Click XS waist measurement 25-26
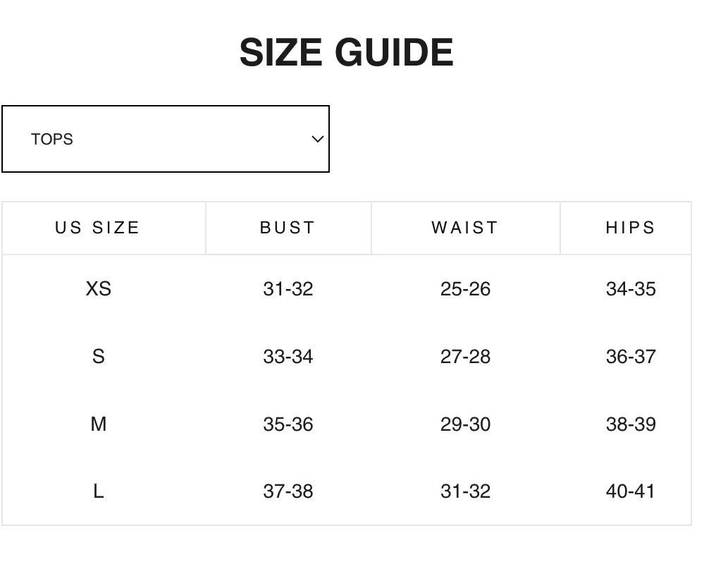716x588 pixels. pyautogui.click(x=465, y=289)
